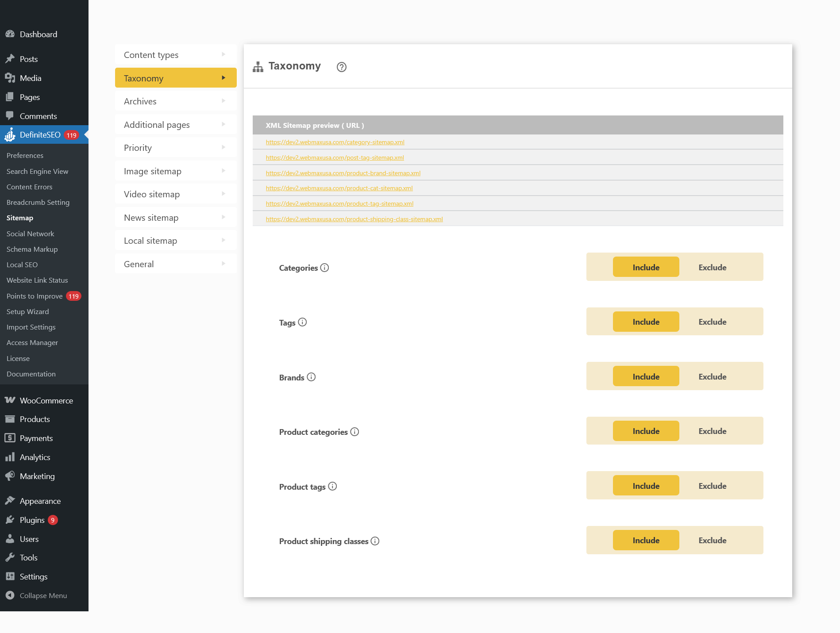840x633 pixels.
Task: Click the Product tags info icon
Action: [x=332, y=487]
